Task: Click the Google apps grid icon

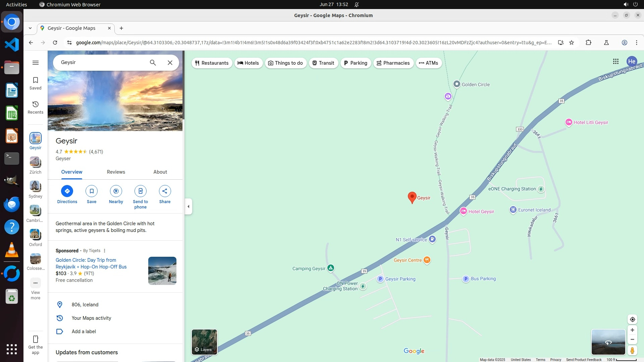Action: pos(615,61)
